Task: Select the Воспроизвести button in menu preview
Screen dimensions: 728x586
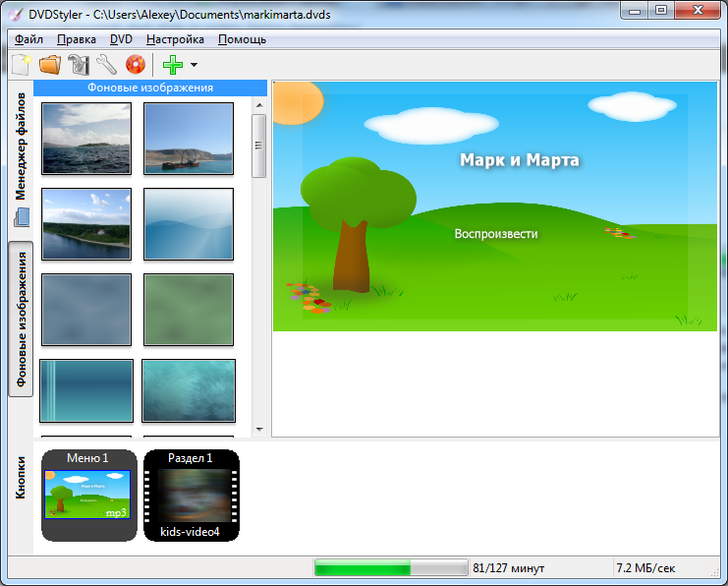Action: 496,234
